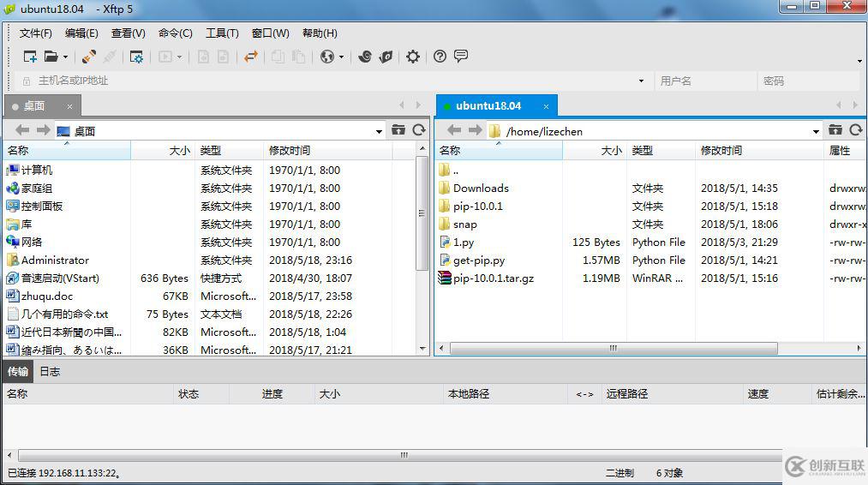Sort local files by 修改时间 column
868x485 pixels.
pyautogui.click(x=327, y=151)
